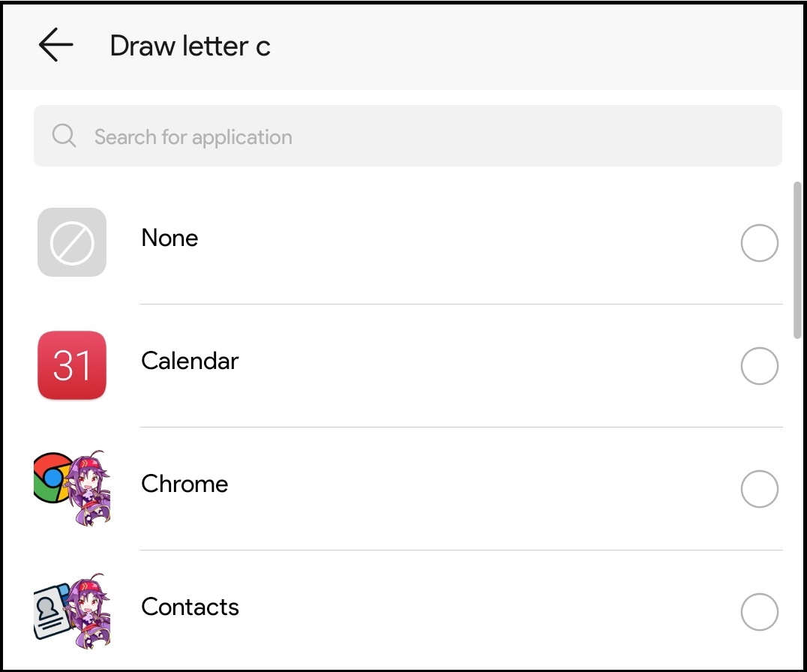Viewport: 807px width, 672px height.
Task: Tap the red Calendar 31 icon
Action: click(72, 365)
